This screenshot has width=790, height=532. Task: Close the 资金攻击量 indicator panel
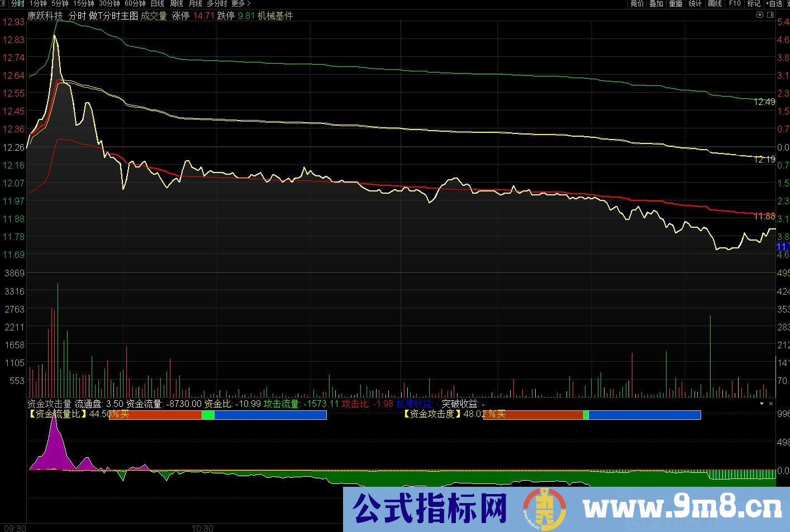771,404
